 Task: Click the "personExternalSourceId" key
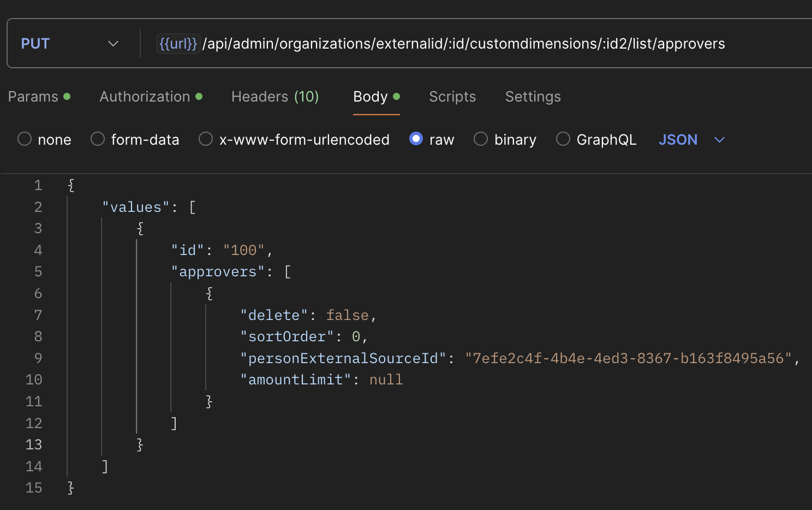point(343,358)
